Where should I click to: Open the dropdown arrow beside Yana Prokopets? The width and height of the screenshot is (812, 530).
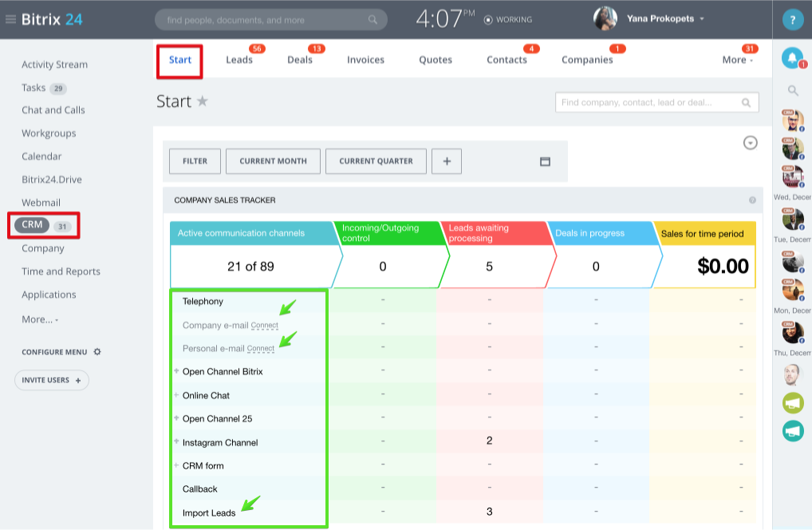(702, 19)
